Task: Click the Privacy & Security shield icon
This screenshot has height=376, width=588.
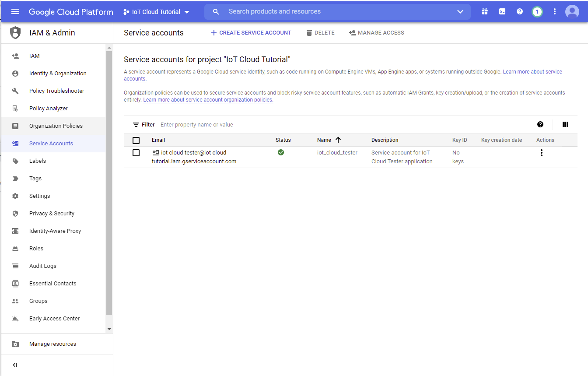Action: click(x=15, y=214)
